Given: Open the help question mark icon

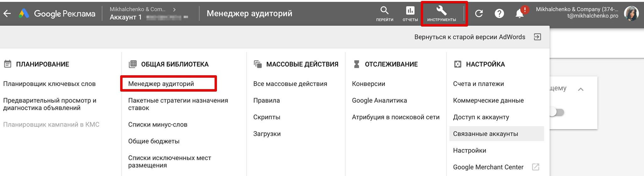Looking at the screenshot, I should [x=499, y=13].
